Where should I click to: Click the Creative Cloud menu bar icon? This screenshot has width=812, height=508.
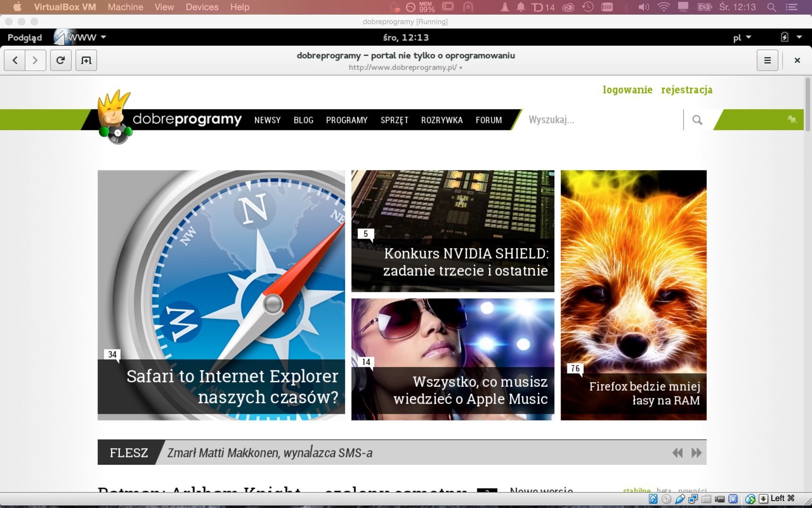point(568,7)
